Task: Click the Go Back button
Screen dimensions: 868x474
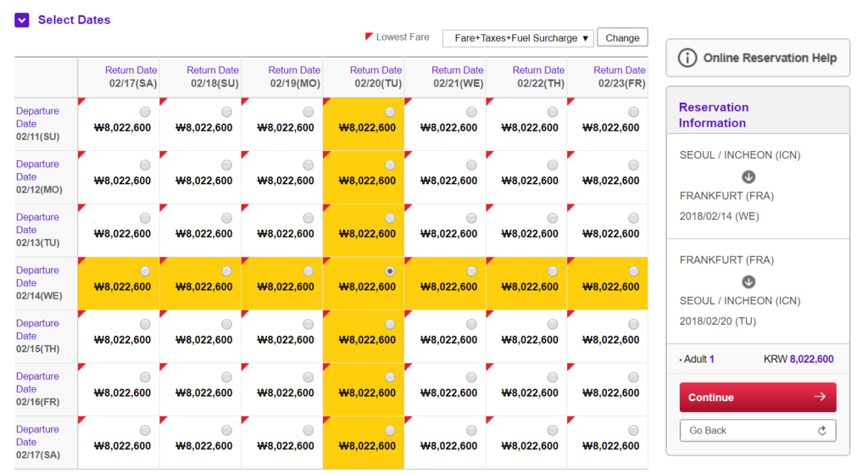Action: coord(758,430)
